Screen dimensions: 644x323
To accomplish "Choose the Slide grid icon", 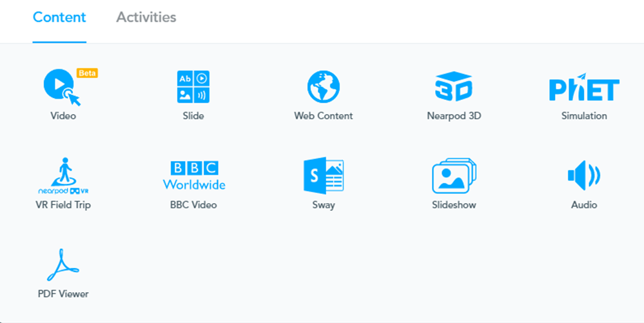I will click(193, 86).
